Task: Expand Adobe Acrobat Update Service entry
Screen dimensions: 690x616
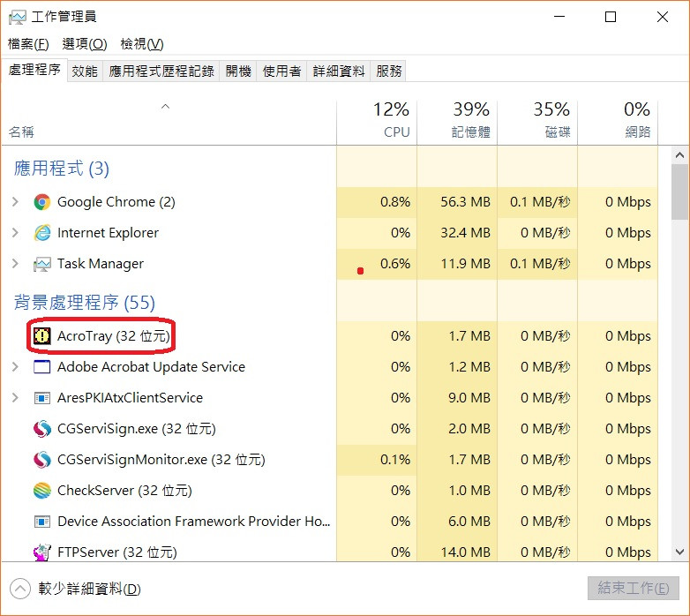Action: [15, 366]
